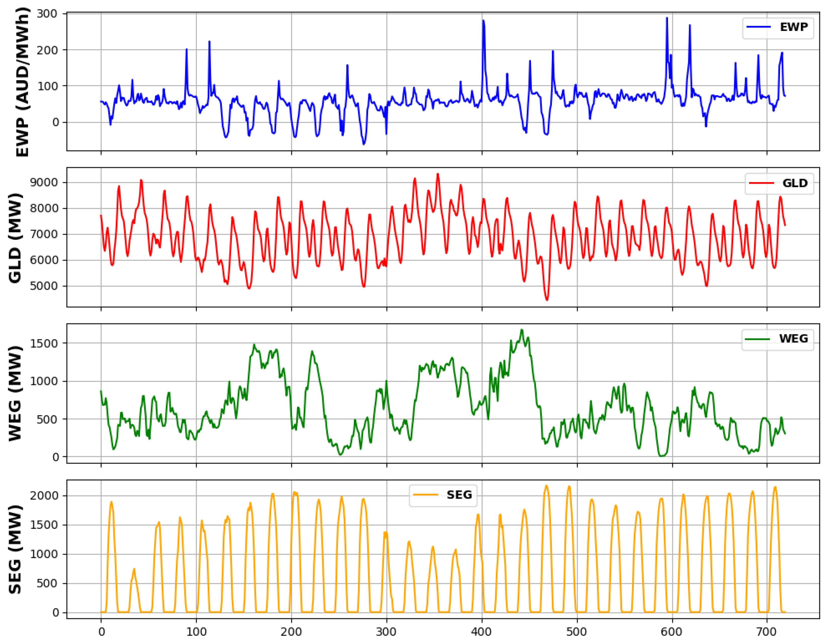Click the GLD (MW) y-axis label
This screenshot has height=644, width=827.
click(x=15, y=238)
